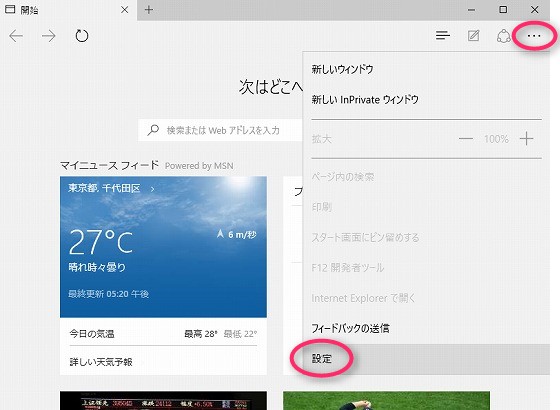Increase zoom with the plus button
Image resolution: width=560 pixels, height=410 pixels.
(526, 139)
